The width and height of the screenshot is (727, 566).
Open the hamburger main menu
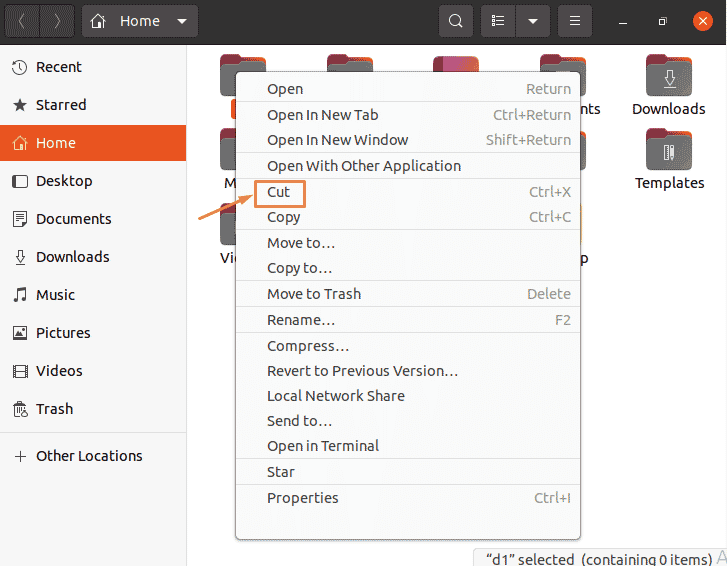[x=575, y=21]
